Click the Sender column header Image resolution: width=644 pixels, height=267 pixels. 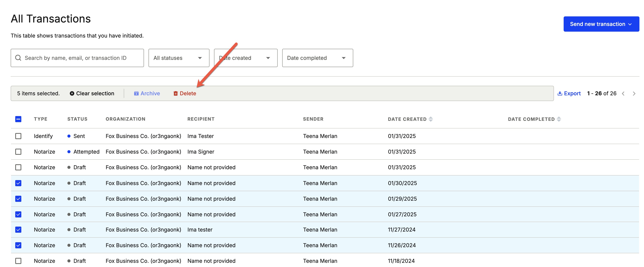(313, 119)
